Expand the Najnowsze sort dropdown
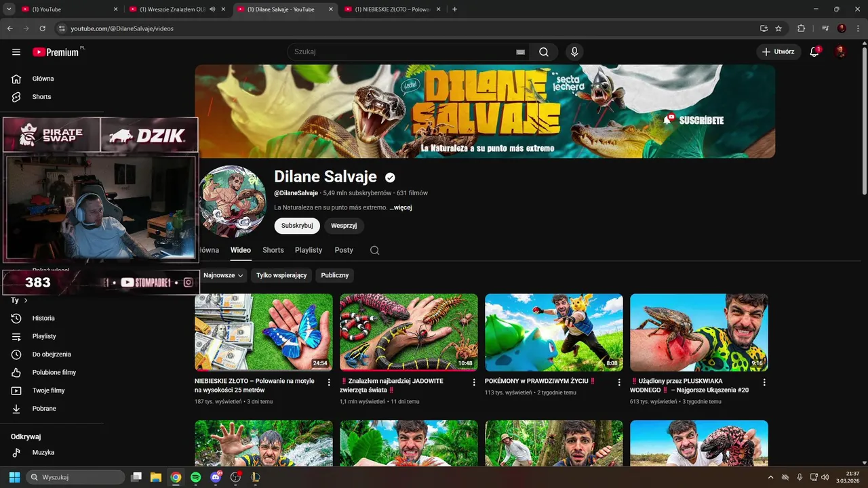 pos(223,275)
